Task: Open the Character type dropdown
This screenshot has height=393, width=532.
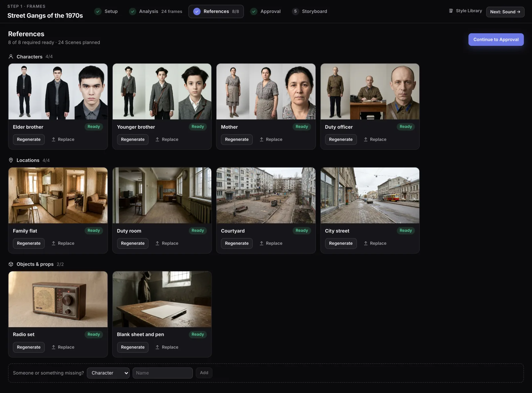Action: coord(108,373)
